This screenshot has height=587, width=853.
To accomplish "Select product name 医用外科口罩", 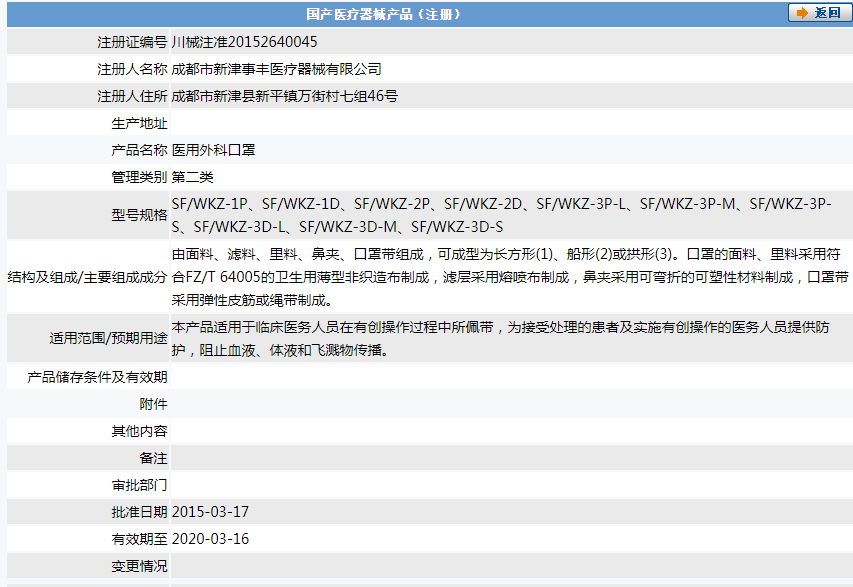I will click(x=213, y=150).
